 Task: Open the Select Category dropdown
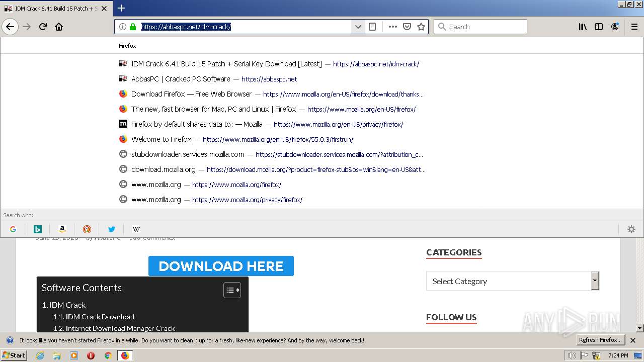(x=513, y=281)
